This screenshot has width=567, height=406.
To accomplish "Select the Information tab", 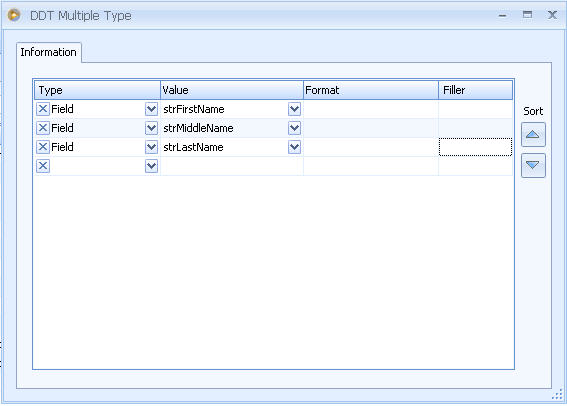I will click(x=48, y=52).
